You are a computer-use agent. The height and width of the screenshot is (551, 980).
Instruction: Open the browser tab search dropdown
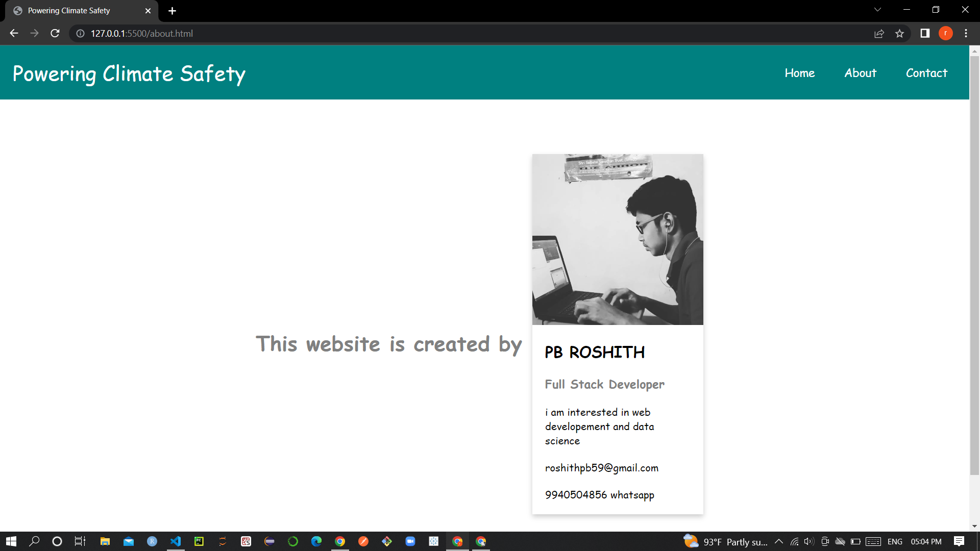877,9
